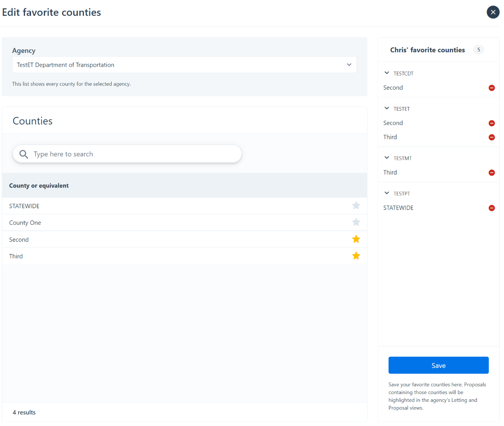Remove Third from TESTET favorites
The image size is (504, 426).
492,138
